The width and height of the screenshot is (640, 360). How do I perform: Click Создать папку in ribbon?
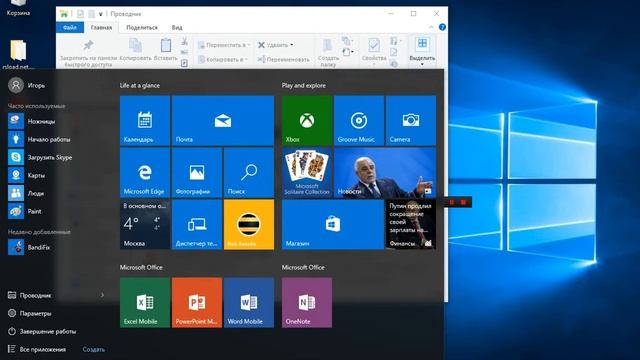pos(328,52)
